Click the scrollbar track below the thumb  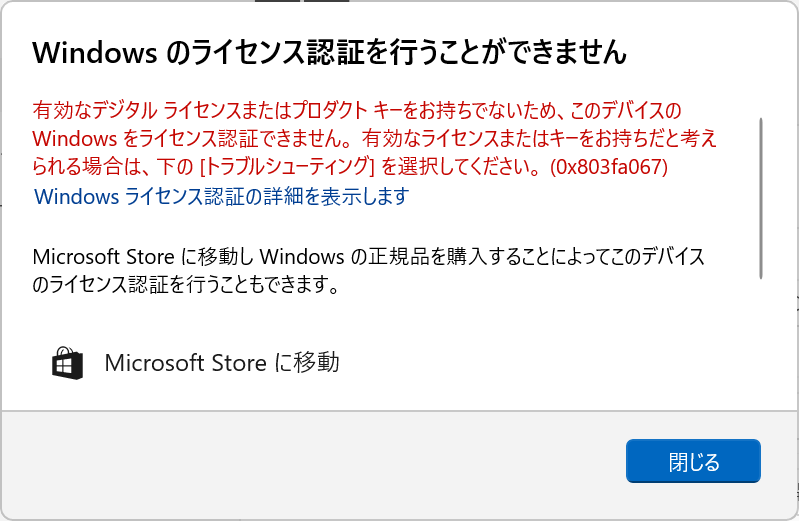tap(762, 340)
